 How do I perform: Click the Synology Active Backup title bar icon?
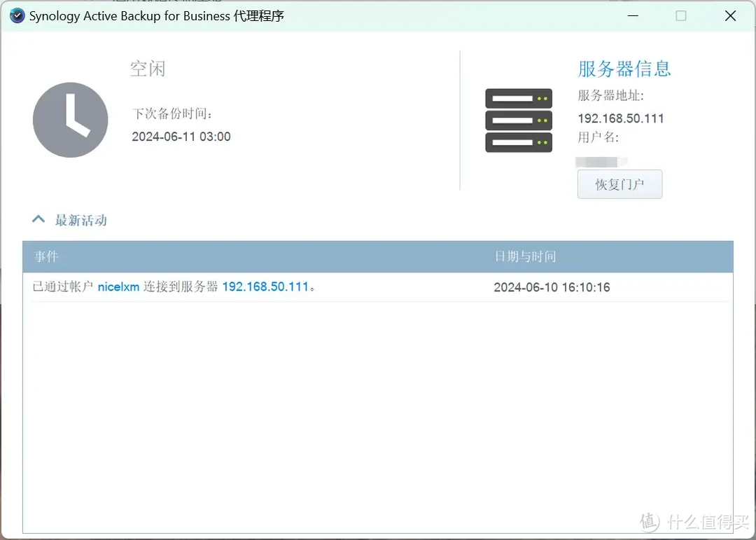click(x=17, y=15)
